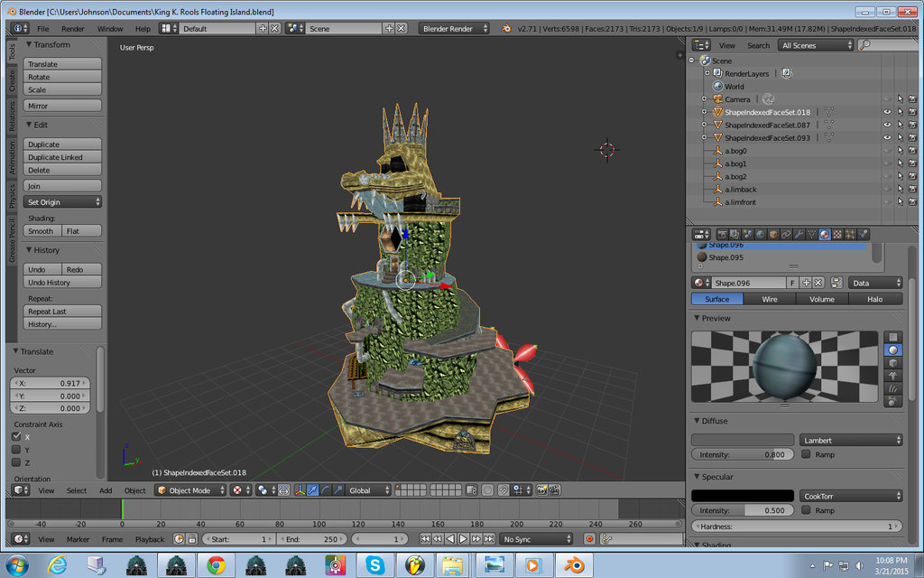
Task: Click the Duplicate Linked button
Action: click(62, 157)
